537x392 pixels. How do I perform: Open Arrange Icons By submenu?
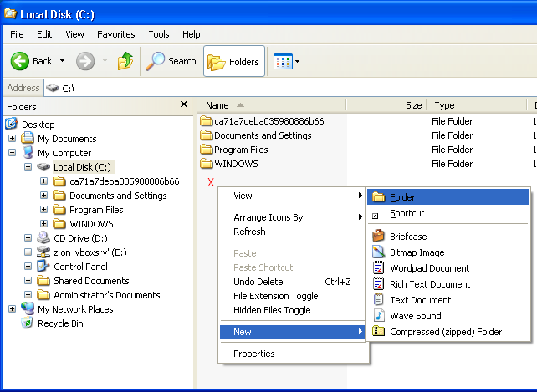(293, 217)
